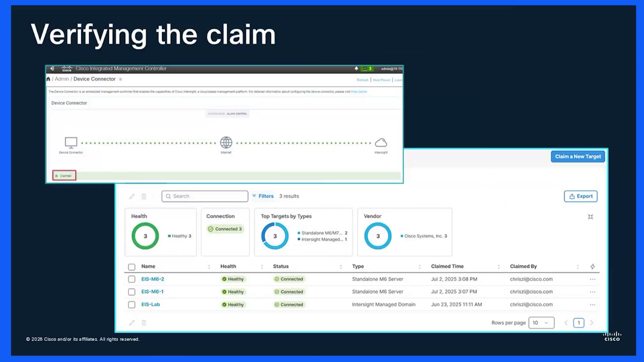The width and height of the screenshot is (644, 362).
Task: Open the notification bell in CIMC header
Action: coord(356,68)
